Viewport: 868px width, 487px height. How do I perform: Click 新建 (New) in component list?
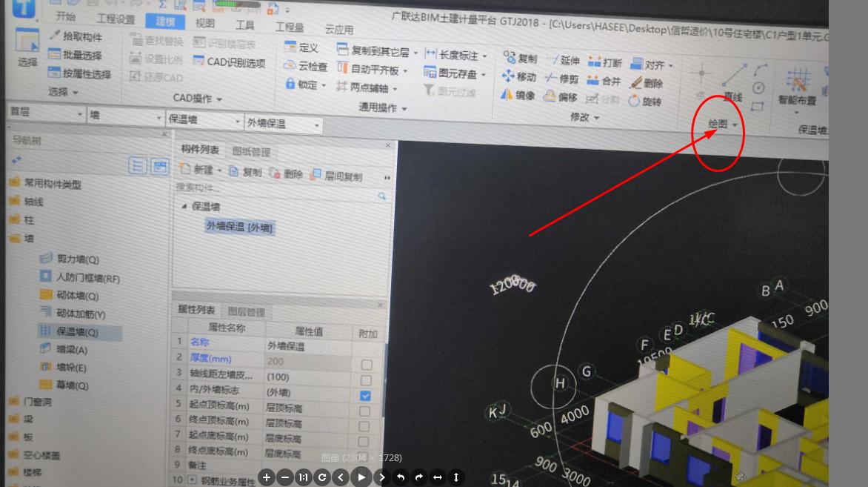pyautogui.click(x=198, y=170)
